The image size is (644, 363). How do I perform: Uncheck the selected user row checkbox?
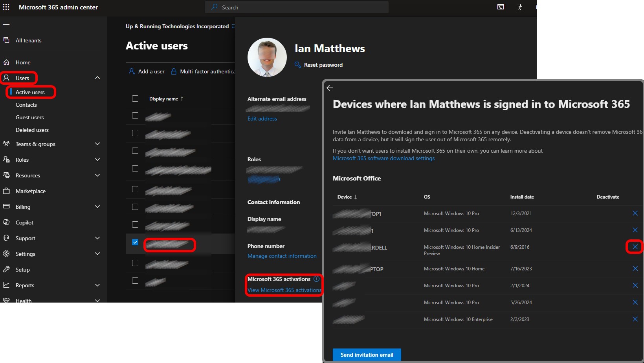point(135,242)
